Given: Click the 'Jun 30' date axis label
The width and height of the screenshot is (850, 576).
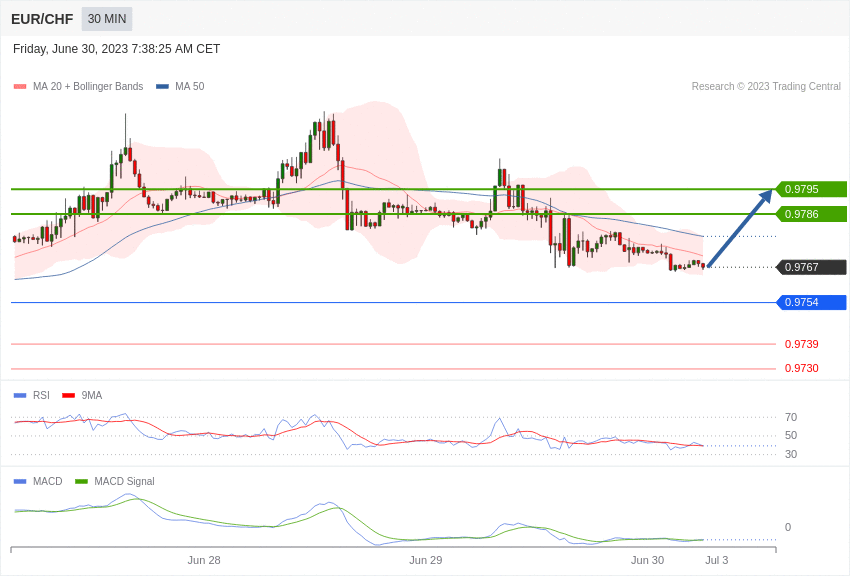Looking at the screenshot, I should tap(647, 560).
